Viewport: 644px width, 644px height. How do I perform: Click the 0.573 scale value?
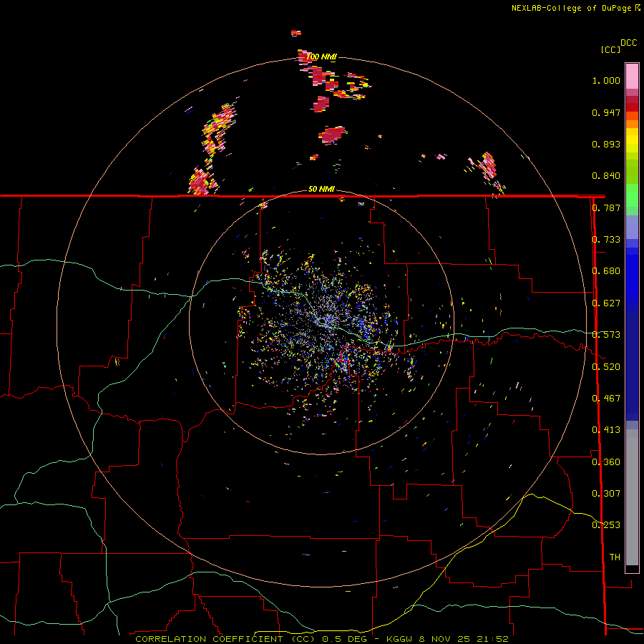[606, 335]
